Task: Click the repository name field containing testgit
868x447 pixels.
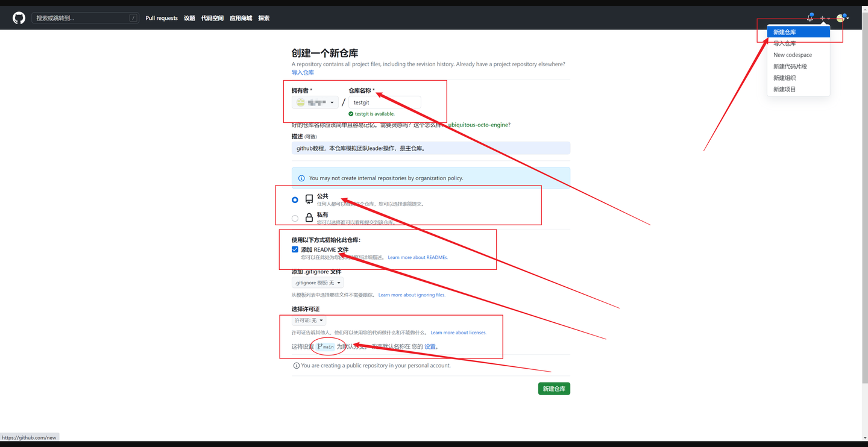Action: pos(384,102)
